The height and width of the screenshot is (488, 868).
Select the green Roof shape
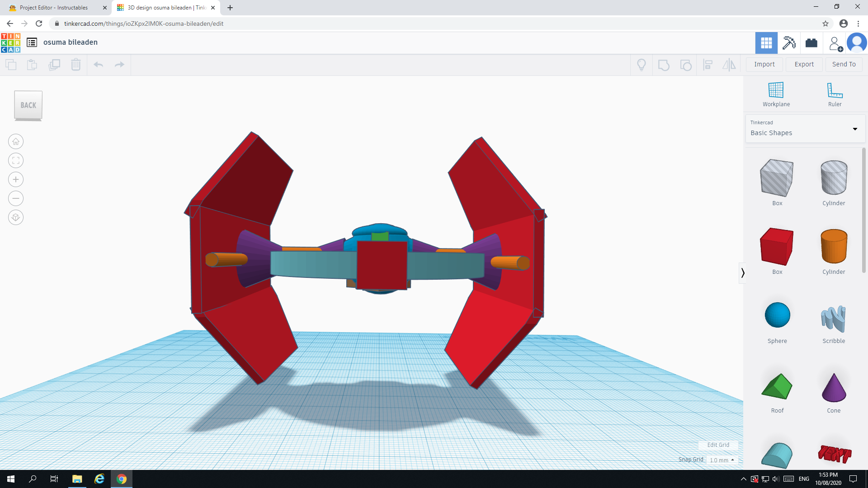(777, 386)
